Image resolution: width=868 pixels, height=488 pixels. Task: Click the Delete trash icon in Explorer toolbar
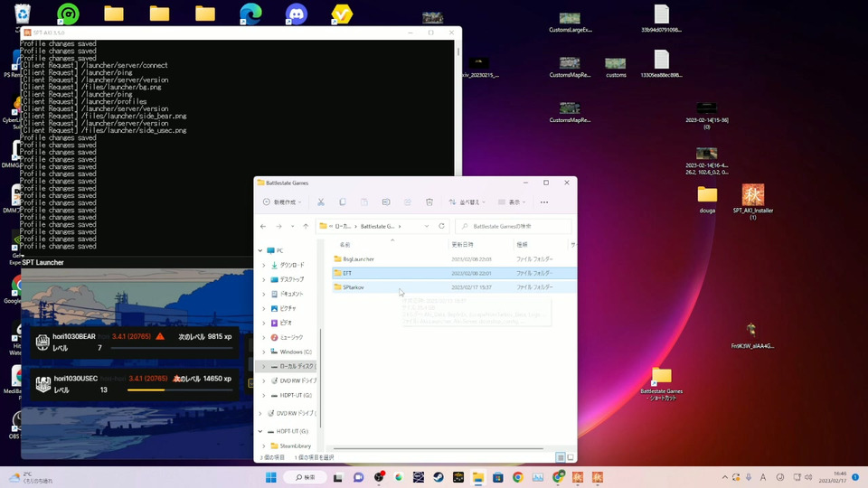point(429,202)
